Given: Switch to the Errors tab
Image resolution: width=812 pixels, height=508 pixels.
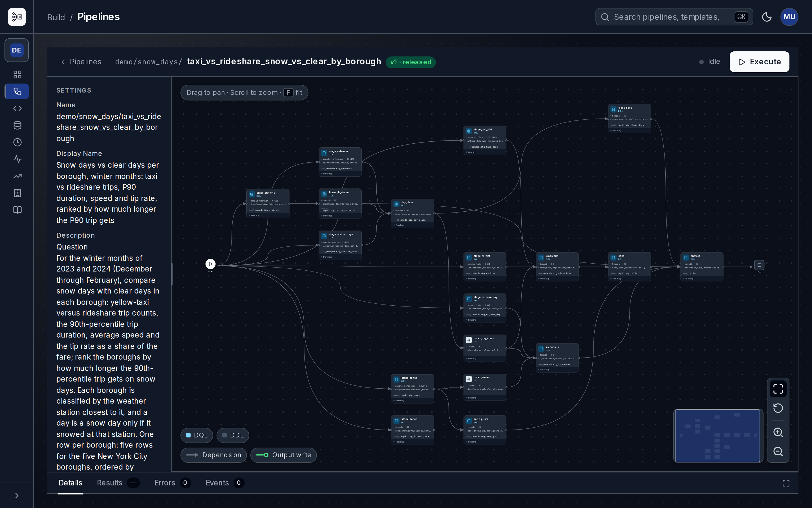Looking at the screenshot, I should [x=173, y=483].
